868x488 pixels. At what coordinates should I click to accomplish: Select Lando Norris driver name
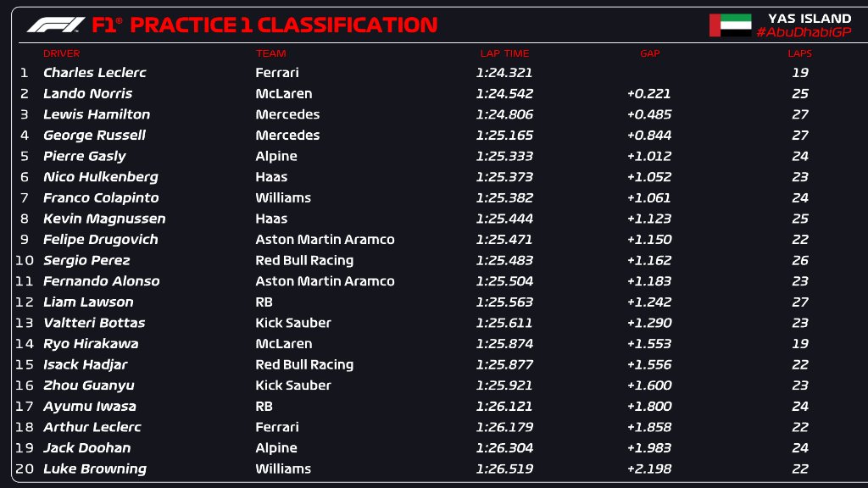pos(87,93)
